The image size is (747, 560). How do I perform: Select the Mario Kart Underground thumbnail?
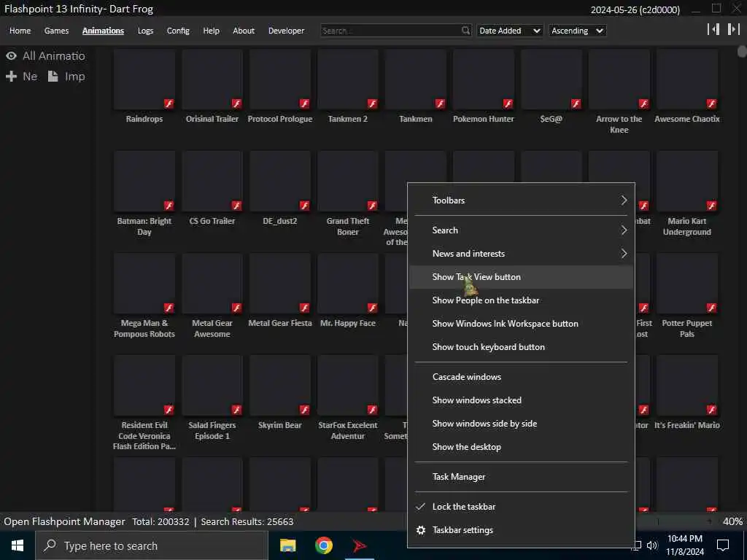click(x=687, y=182)
